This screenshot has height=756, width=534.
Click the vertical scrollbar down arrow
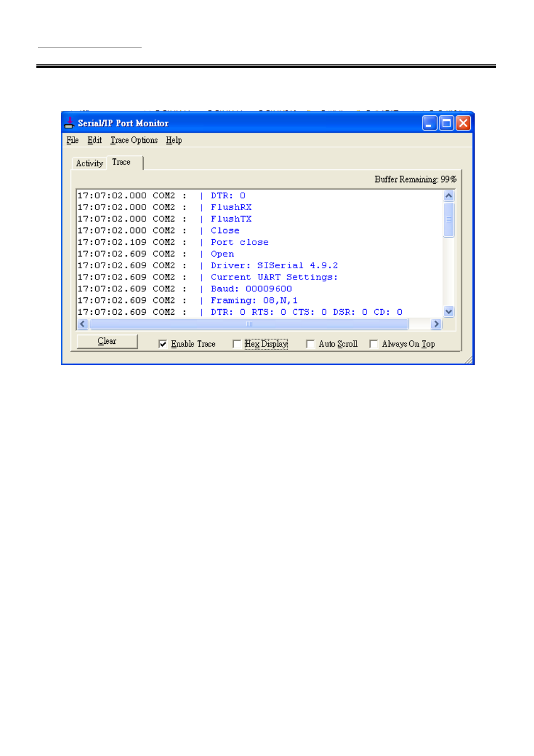[448, 311]
